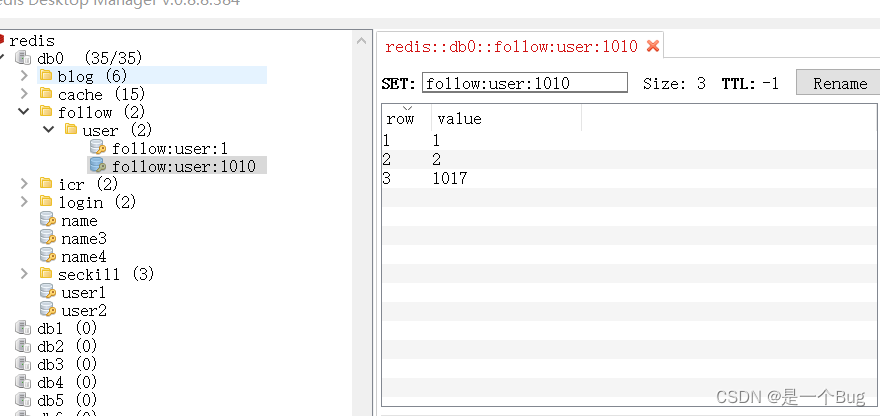Click the login folder icon
880x416 pixels.
coord(46,201)
